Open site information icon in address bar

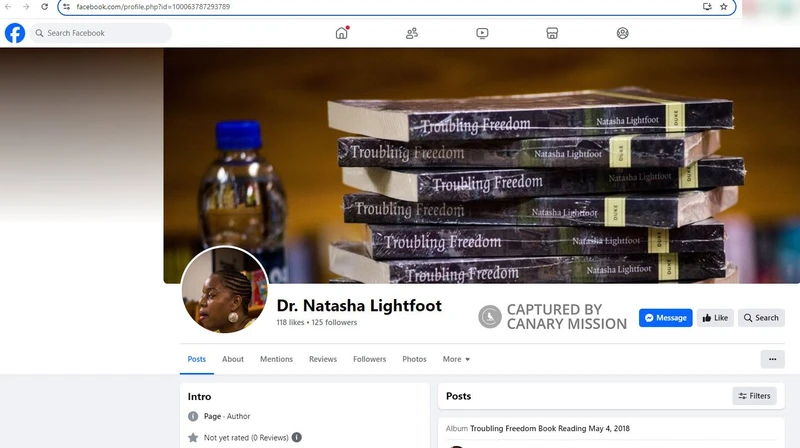tap(66, 7)
